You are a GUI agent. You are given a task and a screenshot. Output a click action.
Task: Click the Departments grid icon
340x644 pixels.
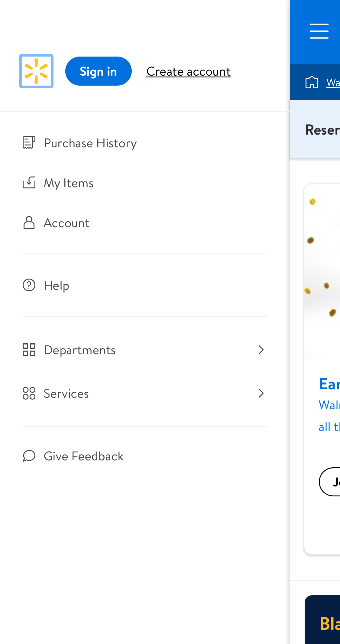pyautogui.click(x=29, y=350)
